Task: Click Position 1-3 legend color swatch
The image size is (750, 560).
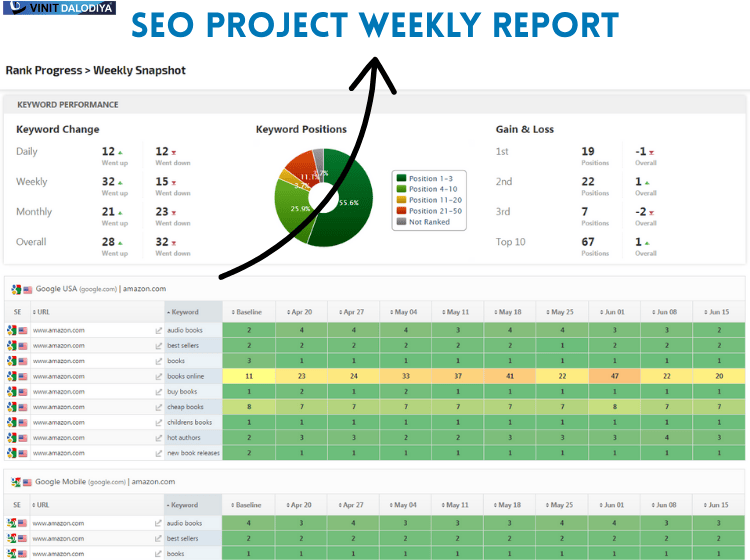Action: click(401, 178)
